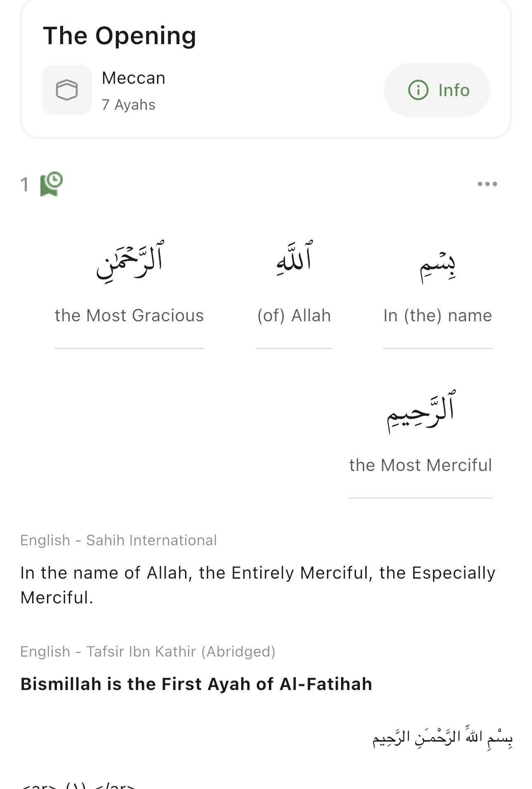
Task: Tap ayah number 1
Action: pos(25,184)
